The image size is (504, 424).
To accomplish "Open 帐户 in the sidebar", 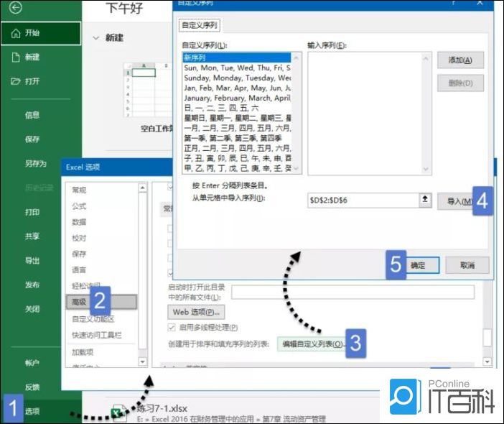I will coord(32,363).
